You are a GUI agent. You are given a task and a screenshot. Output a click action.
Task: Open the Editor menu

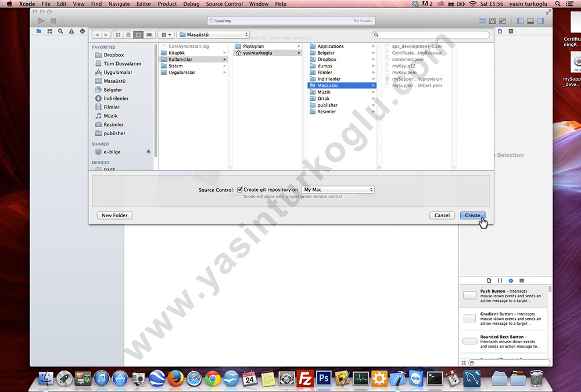coord(144,3)
